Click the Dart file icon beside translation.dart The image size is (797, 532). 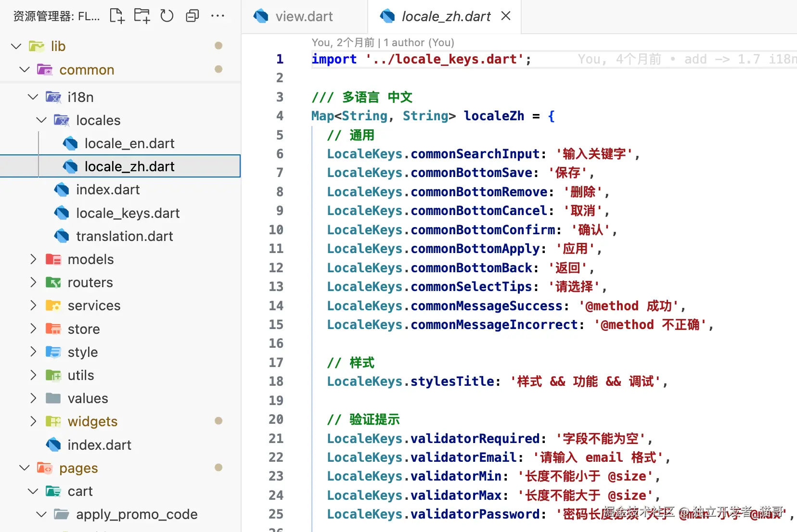62,236
